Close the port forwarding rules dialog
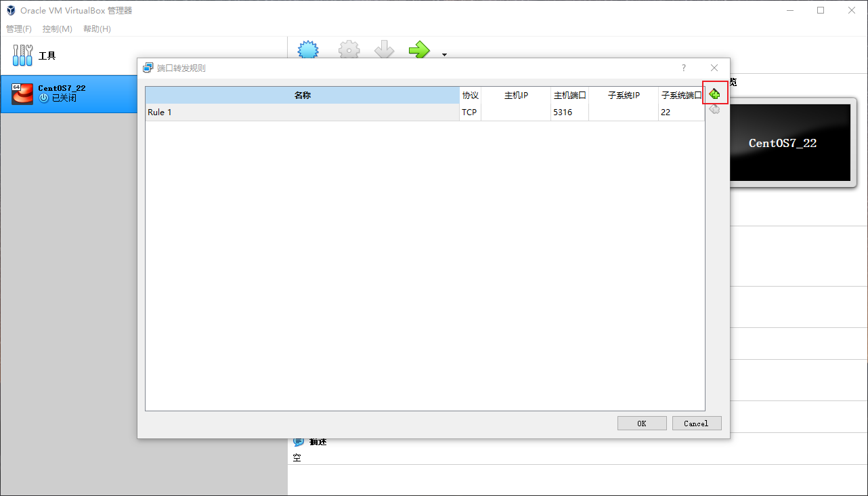868x496 pixels. click(x=714, y=68)
